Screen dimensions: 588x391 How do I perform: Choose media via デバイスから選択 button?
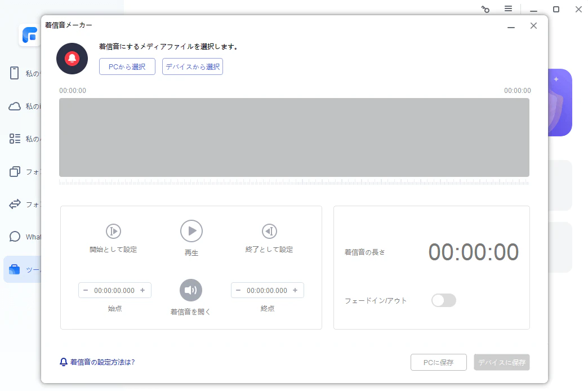coord(193,66)
